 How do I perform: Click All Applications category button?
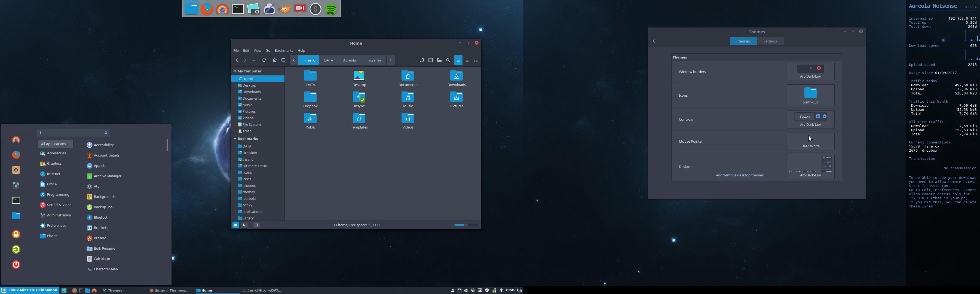pyautogui.click(x=55, y=144)
